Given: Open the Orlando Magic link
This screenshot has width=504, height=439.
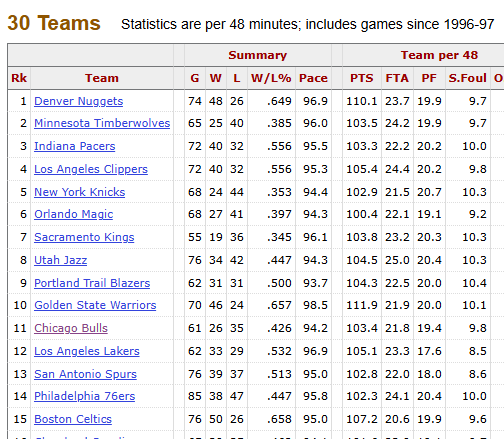Looking at the screenshot, I should coord(74,214).
